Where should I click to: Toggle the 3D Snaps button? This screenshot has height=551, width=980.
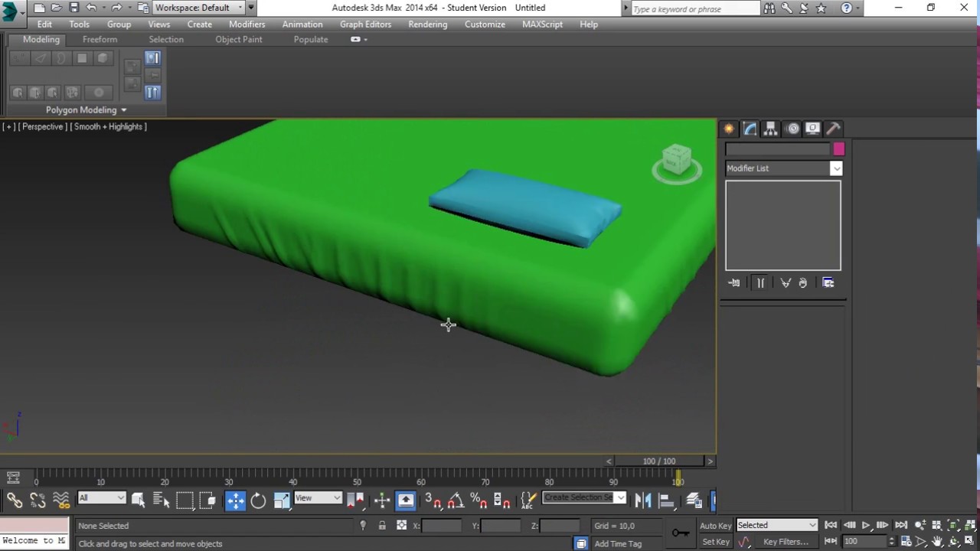(433, 500)
